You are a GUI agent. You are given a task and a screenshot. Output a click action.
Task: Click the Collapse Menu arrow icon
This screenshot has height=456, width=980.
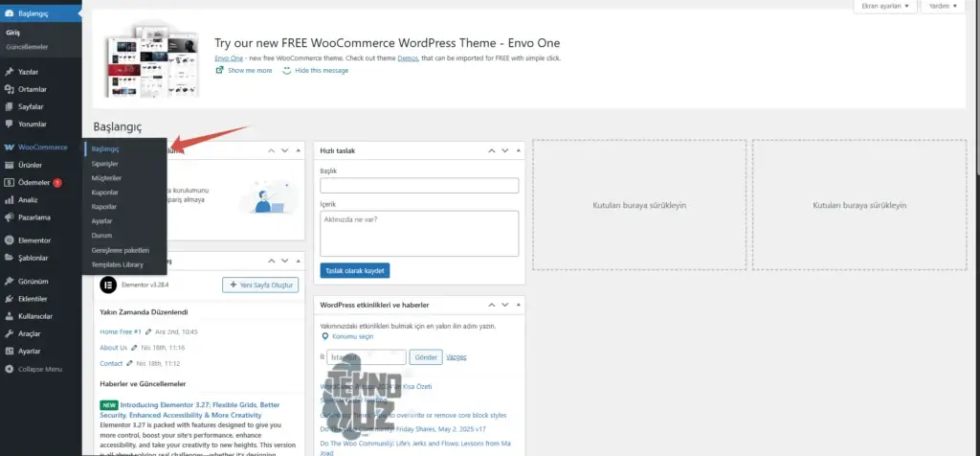9,369
